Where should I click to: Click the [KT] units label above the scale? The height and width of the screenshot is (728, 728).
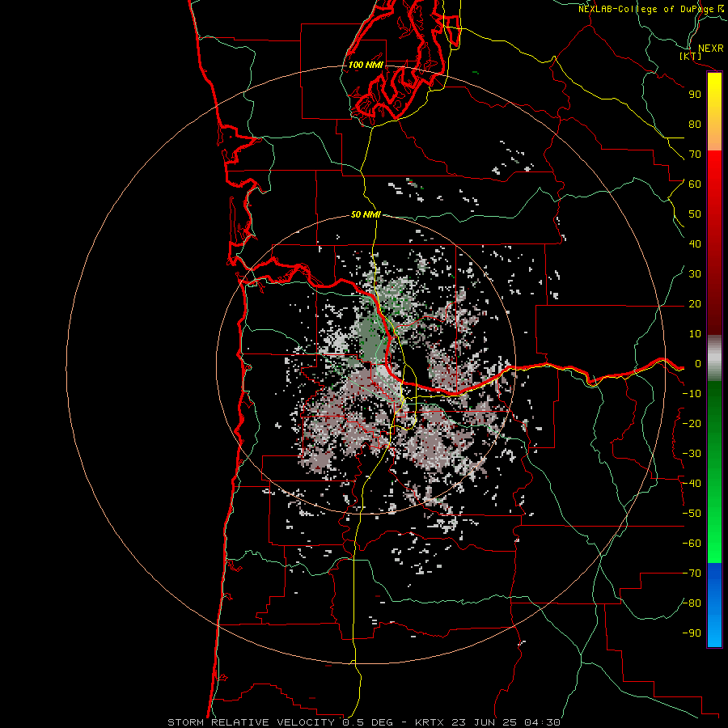(691, 56)
